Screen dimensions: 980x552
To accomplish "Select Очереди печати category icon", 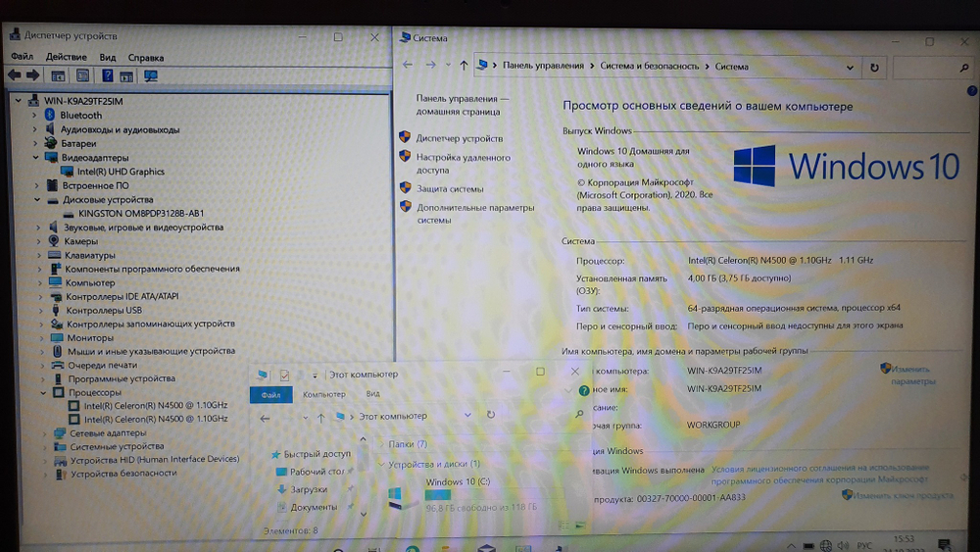I will click(58, 365).
